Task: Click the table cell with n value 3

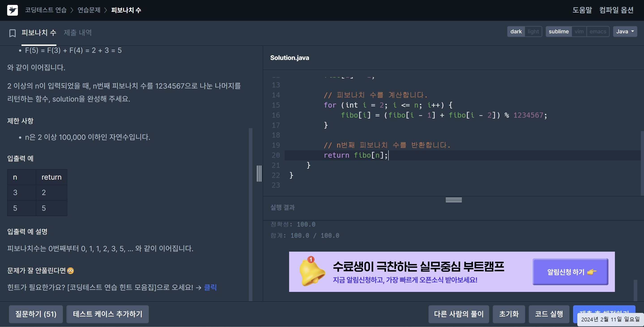Action: pos(22,193)
